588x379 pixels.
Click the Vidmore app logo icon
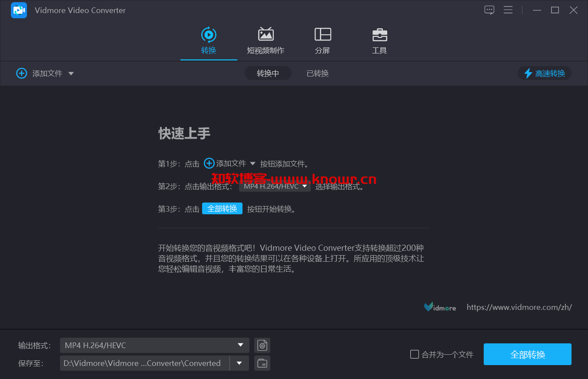[x=19, y=10]
